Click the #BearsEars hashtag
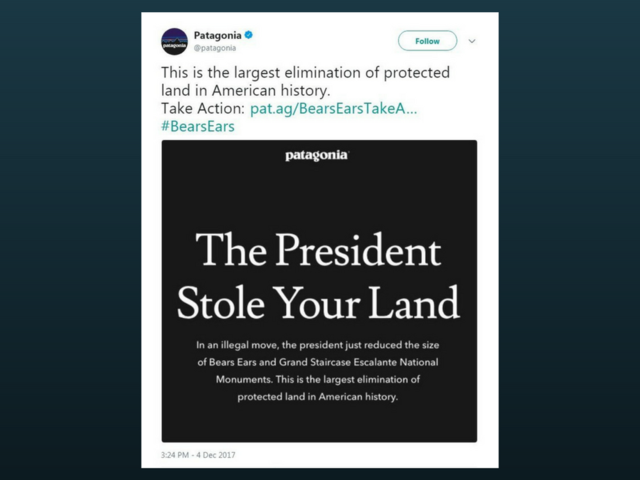 (x=197, y=126)
